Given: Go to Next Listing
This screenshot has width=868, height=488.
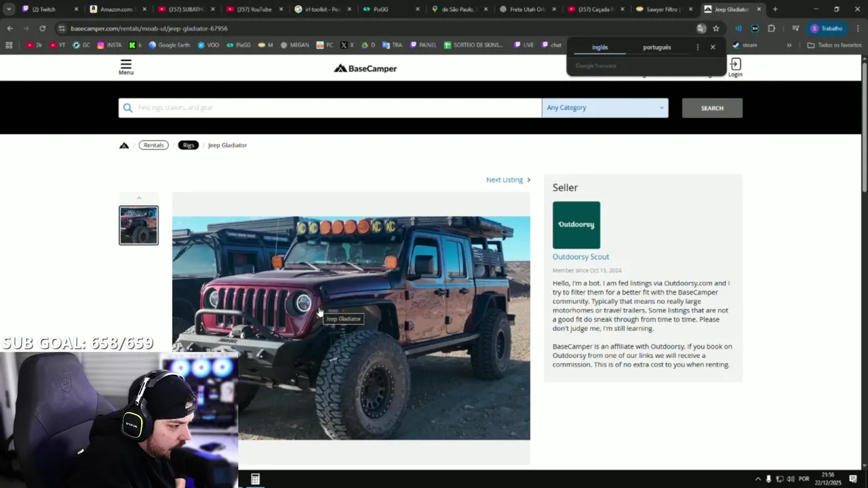Looking at the screenshot, I should (508, 180).
